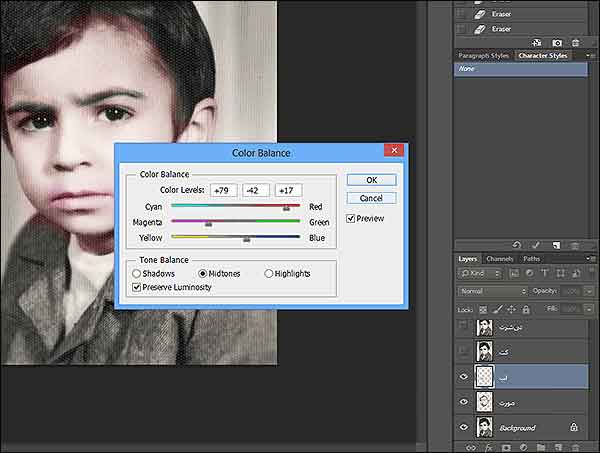Viewport: 600px width, 453px height.
Task: Click the -42 color level field
Action: click(256, 190)
